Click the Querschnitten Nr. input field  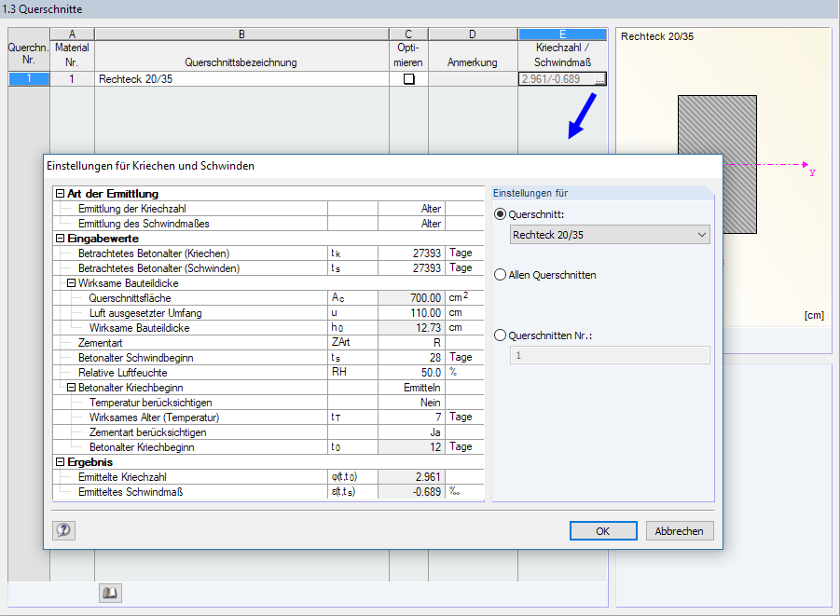(610, 355)
